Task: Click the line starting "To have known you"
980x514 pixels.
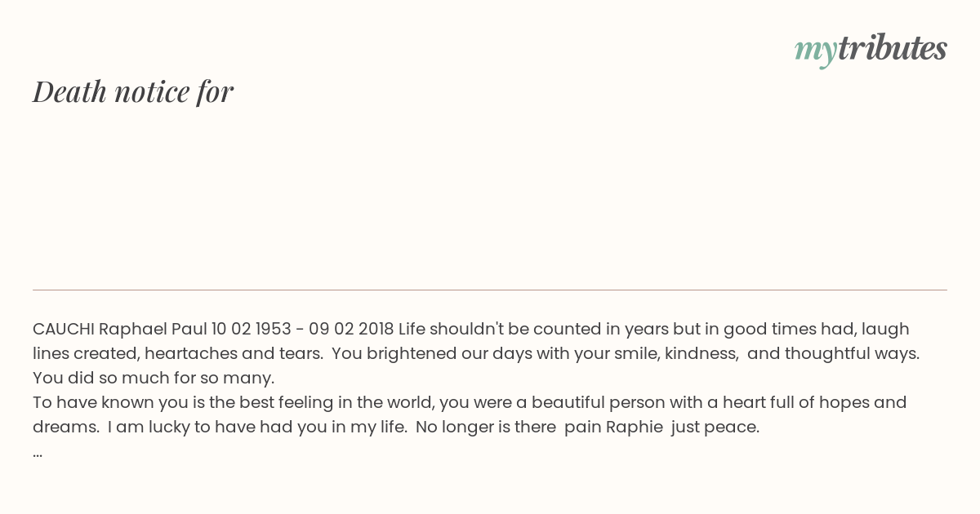Action: point(470,402)
